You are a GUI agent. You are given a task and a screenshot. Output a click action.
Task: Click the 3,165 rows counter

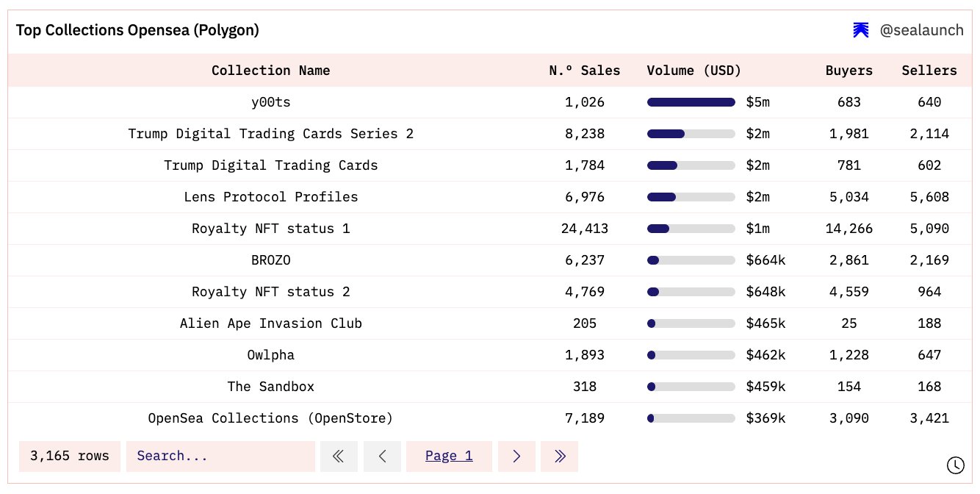(70, 457)
